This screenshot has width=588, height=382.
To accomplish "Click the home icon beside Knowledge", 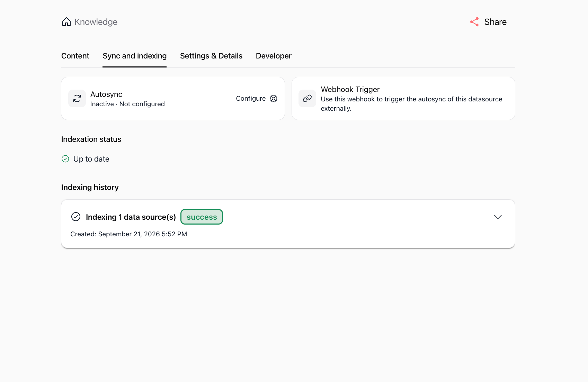I will (x=66, y=22).
